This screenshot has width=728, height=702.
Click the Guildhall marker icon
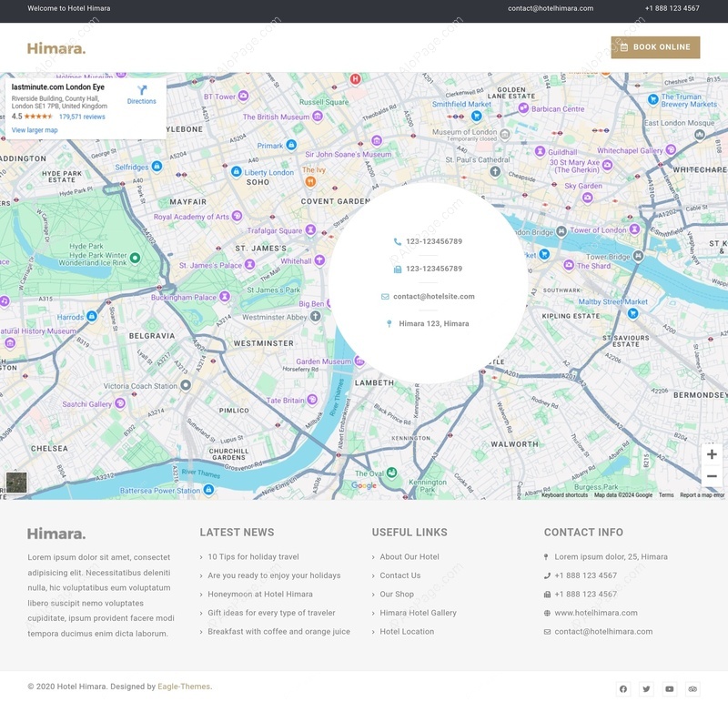click(540, 151)
